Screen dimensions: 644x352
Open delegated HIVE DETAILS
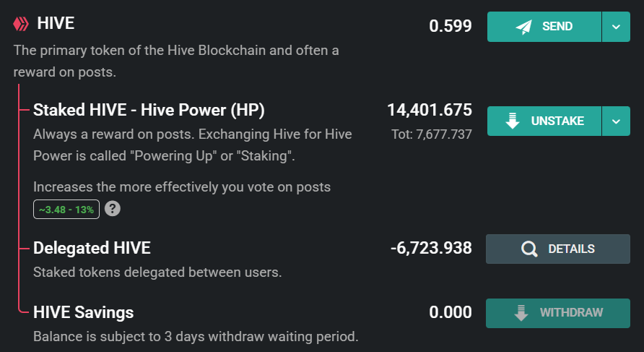[x=557, y=249]
